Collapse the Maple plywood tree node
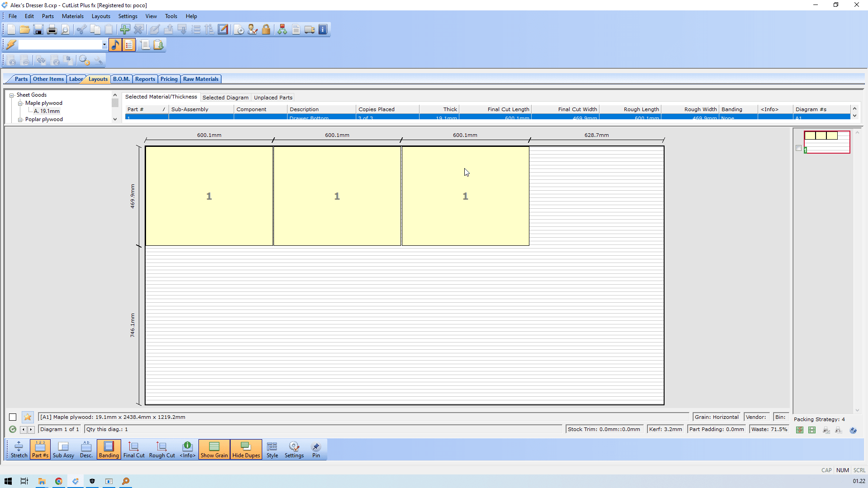This screenshot has width=868, height=488. click(x=20, y=103)
